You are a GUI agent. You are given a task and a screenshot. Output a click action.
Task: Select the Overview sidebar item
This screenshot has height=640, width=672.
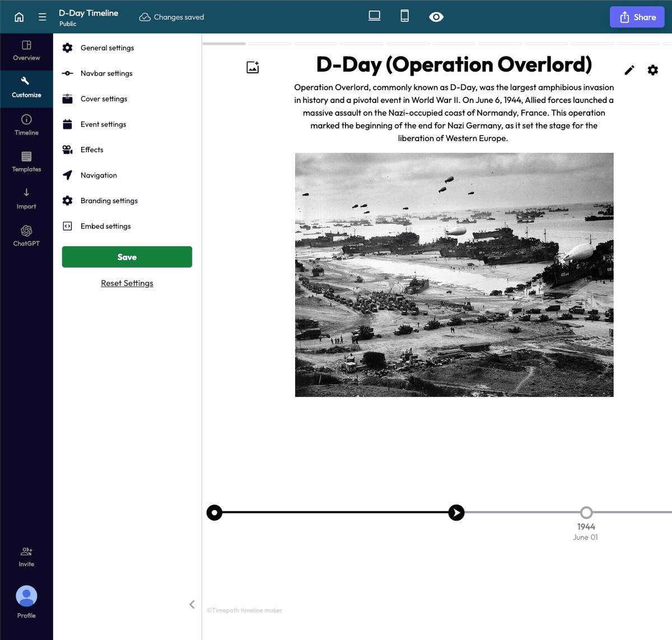coord(26,52)
